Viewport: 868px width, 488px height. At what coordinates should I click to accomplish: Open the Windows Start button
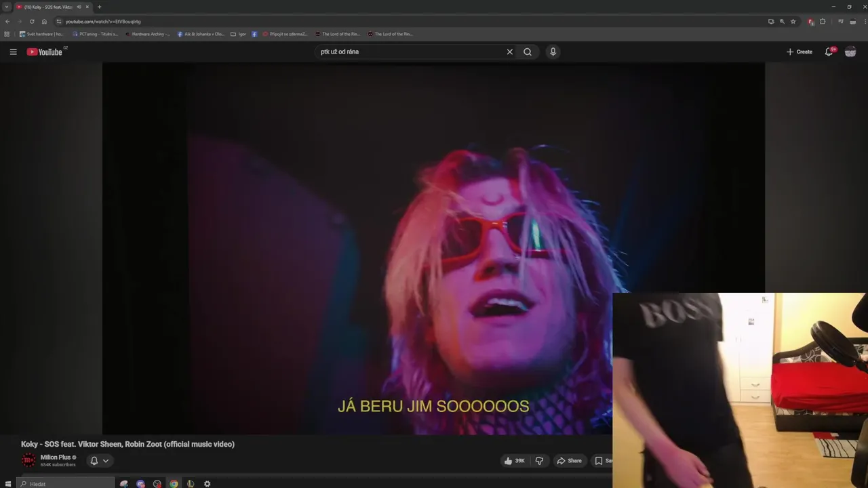point(8,484)
